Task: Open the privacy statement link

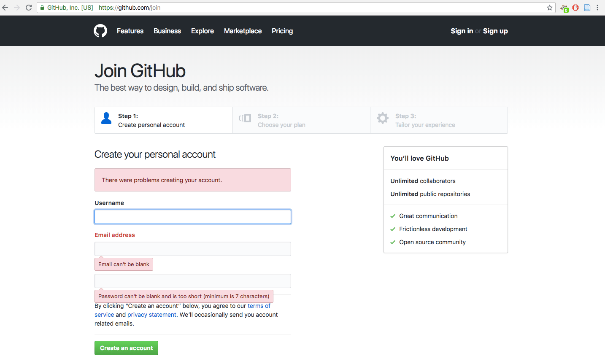Action: pos(152,315)
